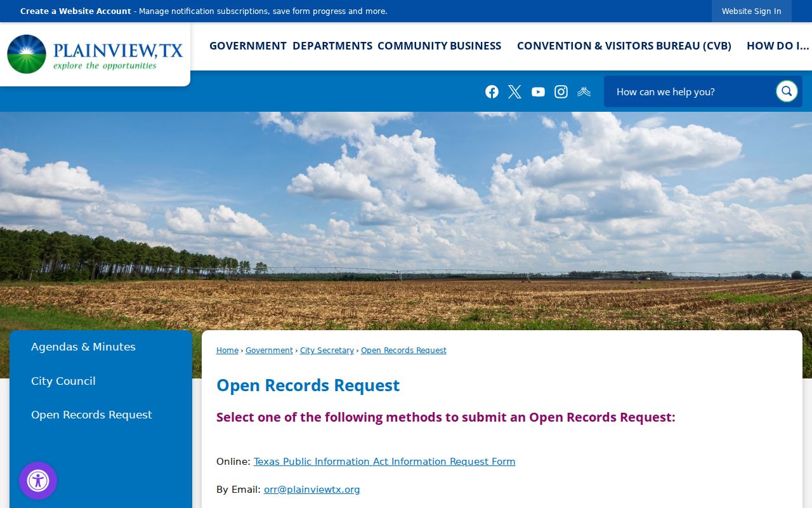812x508 pixels.
Task: Click the Government breadcrumb link
Action: 269,351
